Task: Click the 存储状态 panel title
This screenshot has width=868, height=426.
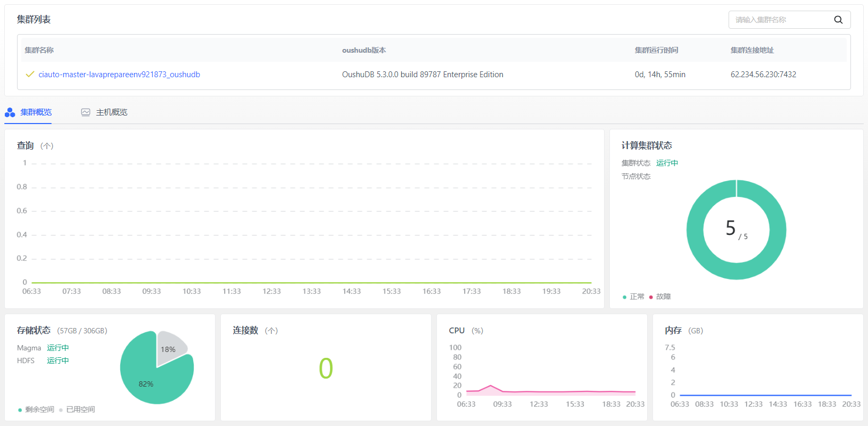Action: pyautogui.click(x=34, y=331)
